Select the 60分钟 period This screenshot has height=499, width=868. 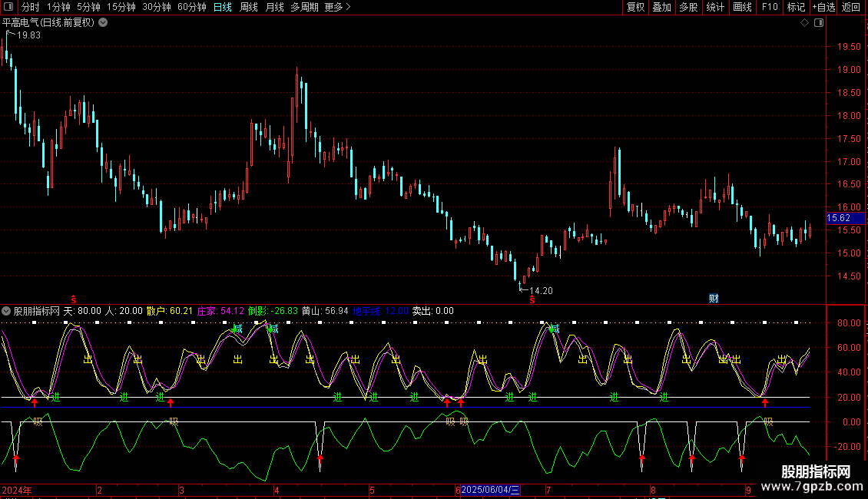coord(192,7)
